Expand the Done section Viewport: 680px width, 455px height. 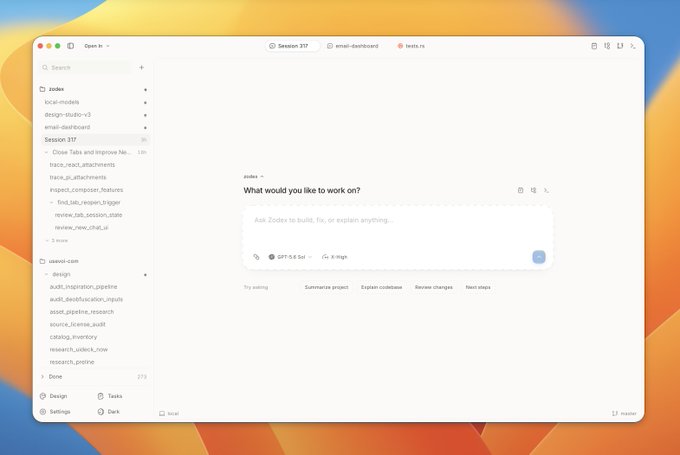[94, 377]
